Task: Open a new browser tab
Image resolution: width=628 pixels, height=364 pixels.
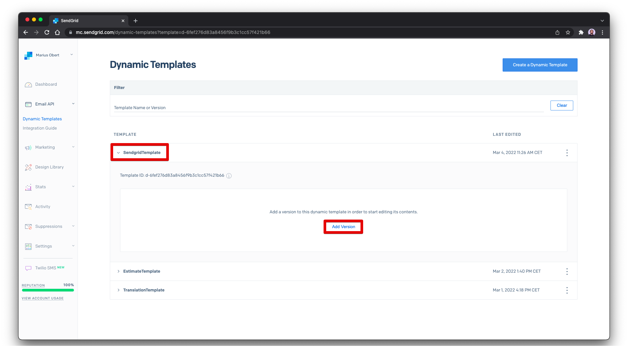Action: point(136,21)
